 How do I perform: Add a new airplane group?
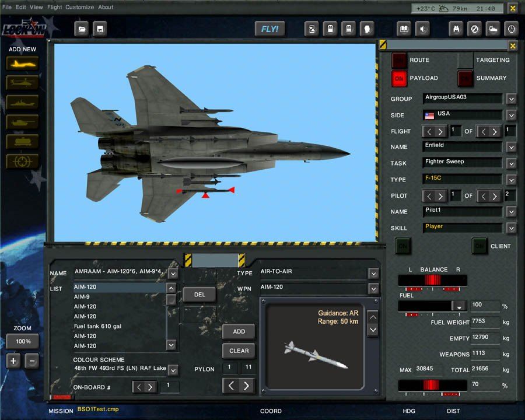click(22, 64)
